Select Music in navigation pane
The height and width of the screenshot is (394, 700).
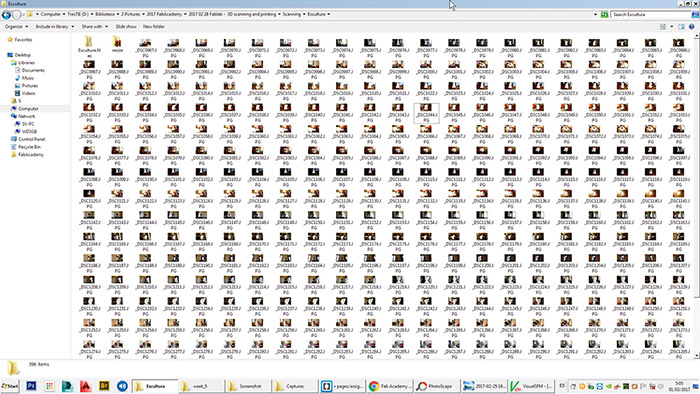[28, 78]
